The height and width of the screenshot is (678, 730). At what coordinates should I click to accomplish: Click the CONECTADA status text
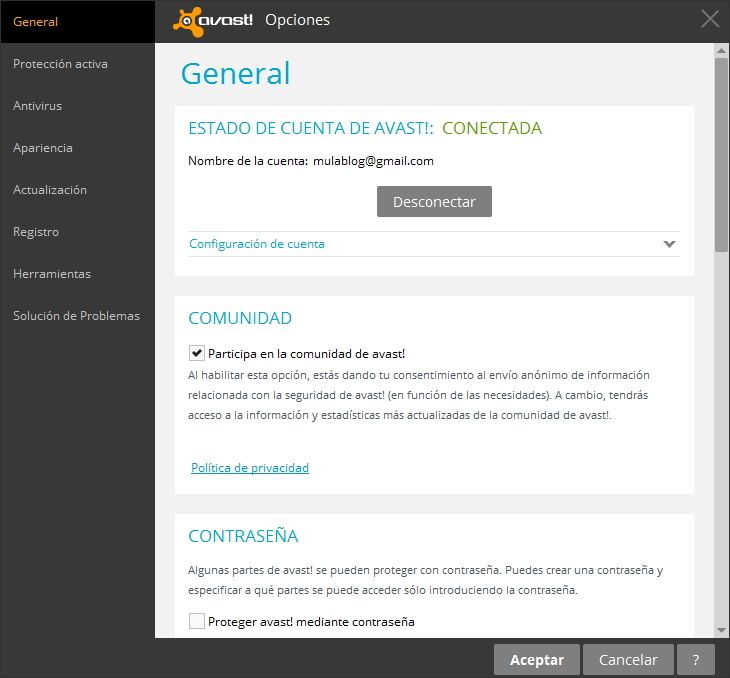(x=492, y=128)
